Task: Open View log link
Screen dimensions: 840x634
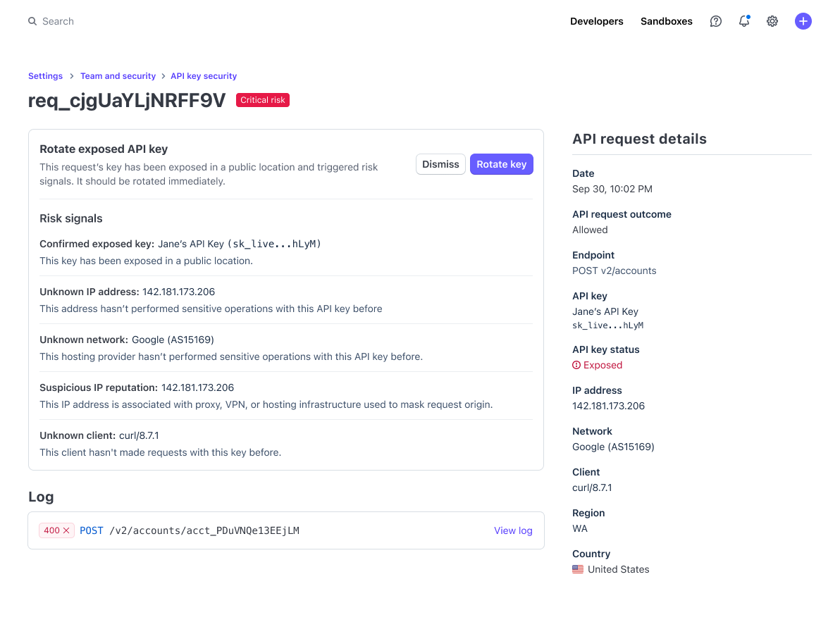Action: tap(513, 530)
